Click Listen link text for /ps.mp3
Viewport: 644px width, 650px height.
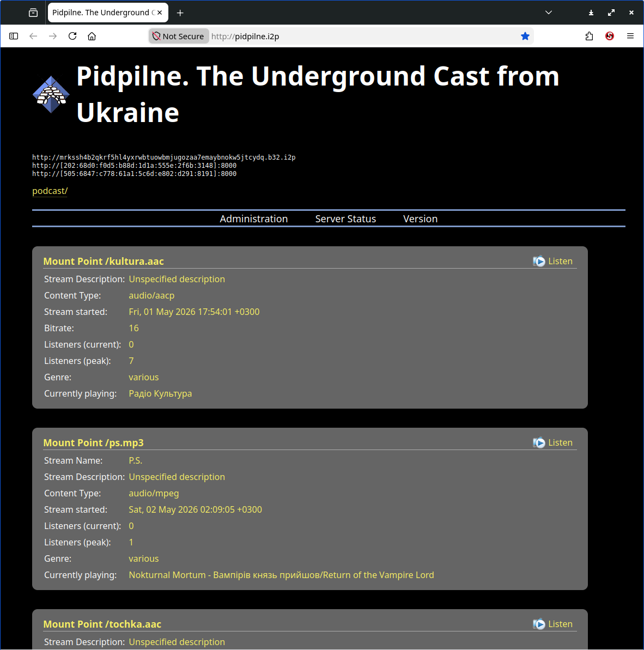coord(560,443)
